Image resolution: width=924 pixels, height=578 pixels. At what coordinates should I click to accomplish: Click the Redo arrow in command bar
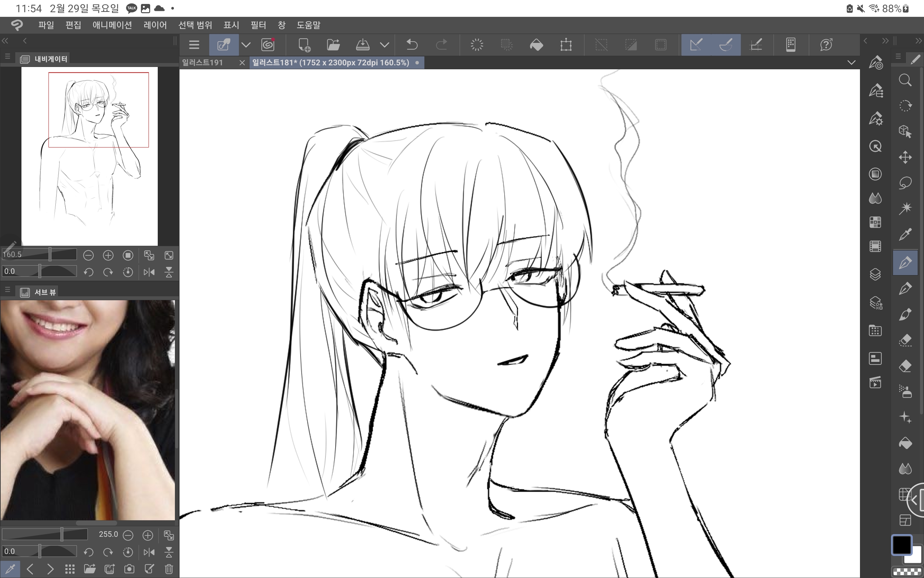(x=441, y=45)
